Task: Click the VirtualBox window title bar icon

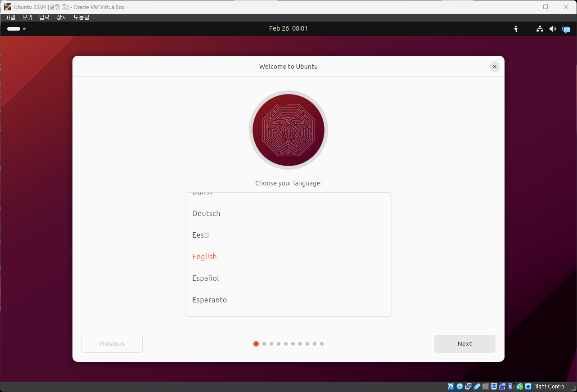Action: click(x=8, y=7)
